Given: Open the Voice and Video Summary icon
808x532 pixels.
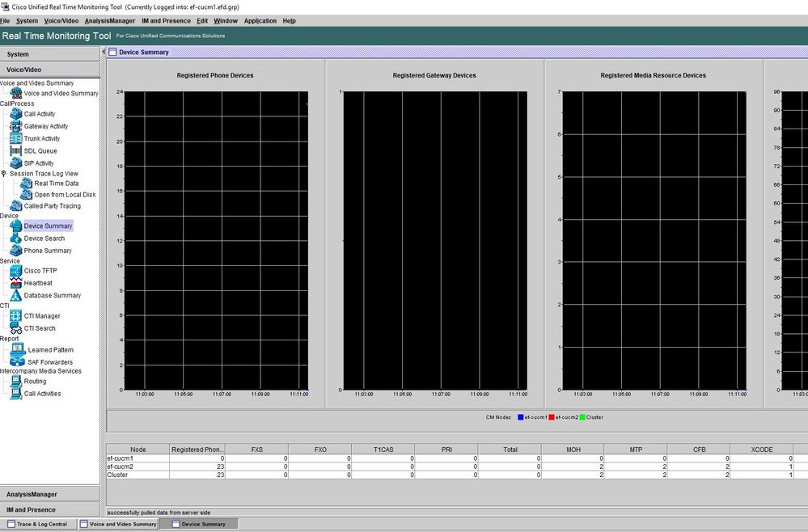Looking at the screenshot, I should [16, 93].
